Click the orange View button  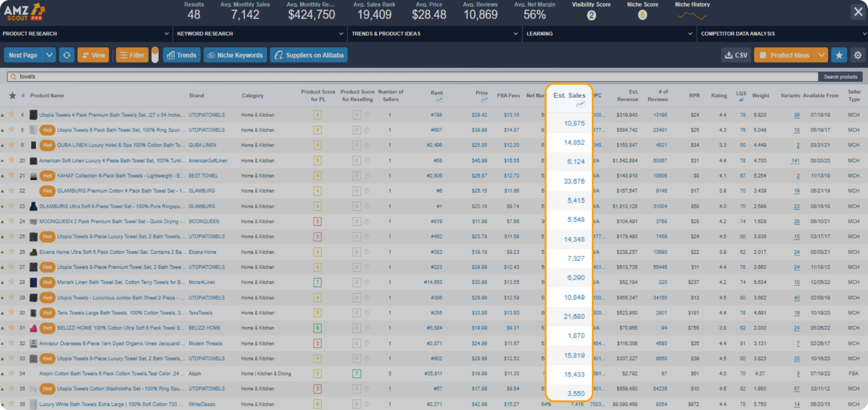(93, 55)
